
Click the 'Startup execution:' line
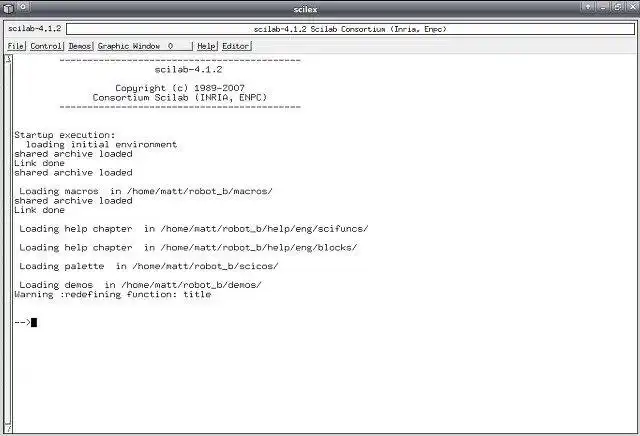(x=65, y=135)
